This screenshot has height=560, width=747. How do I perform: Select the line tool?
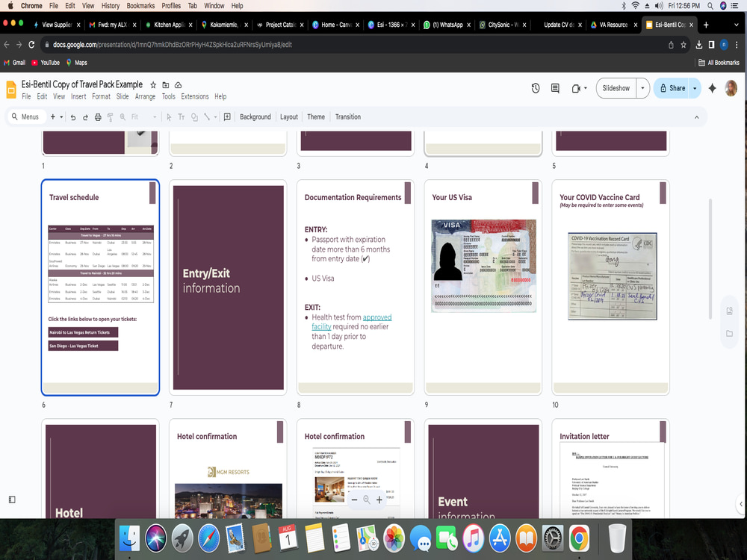(207, 117)
